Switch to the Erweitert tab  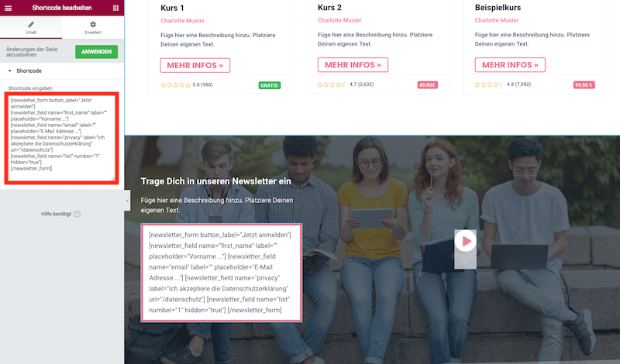(93, 28)
